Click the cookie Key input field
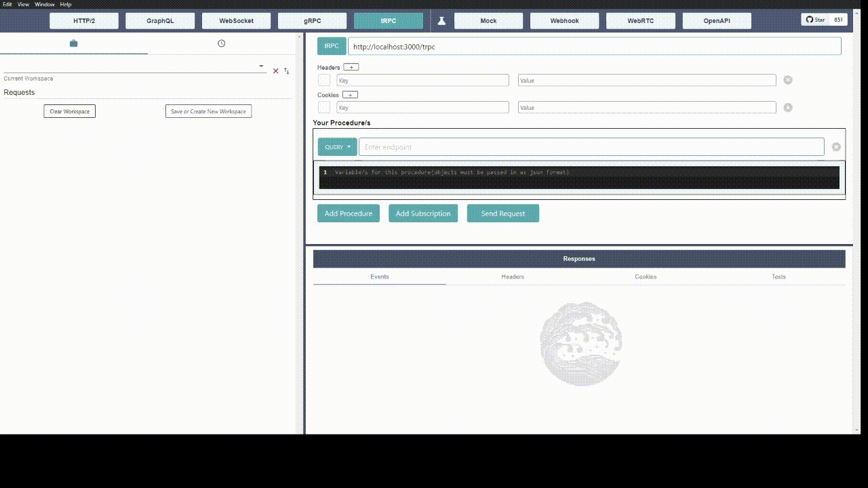This screenshot has width=868, height=488. pyautogui.click(x=422, y=107)
